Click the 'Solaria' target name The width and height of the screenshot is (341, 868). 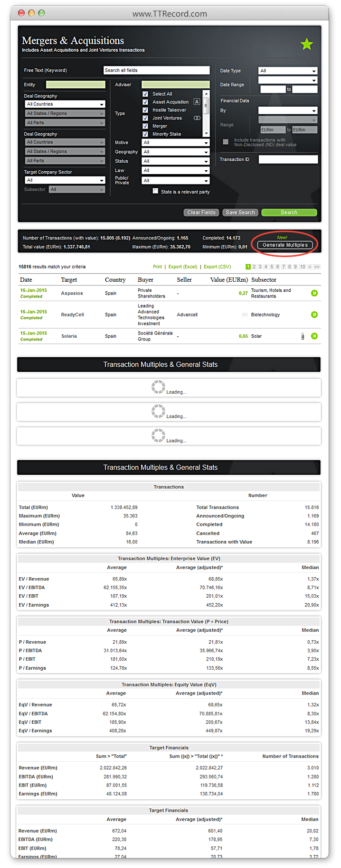[69, 336]
